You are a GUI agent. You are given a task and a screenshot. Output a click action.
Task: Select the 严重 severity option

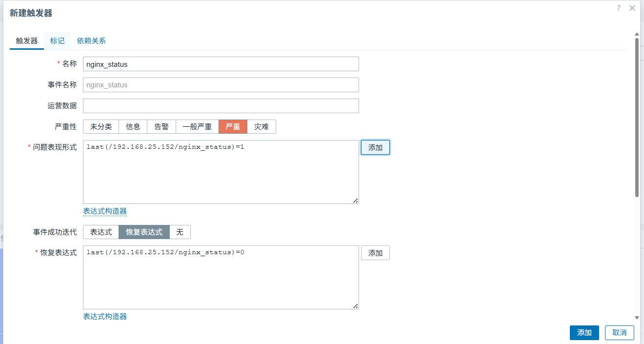pos(233,127)
